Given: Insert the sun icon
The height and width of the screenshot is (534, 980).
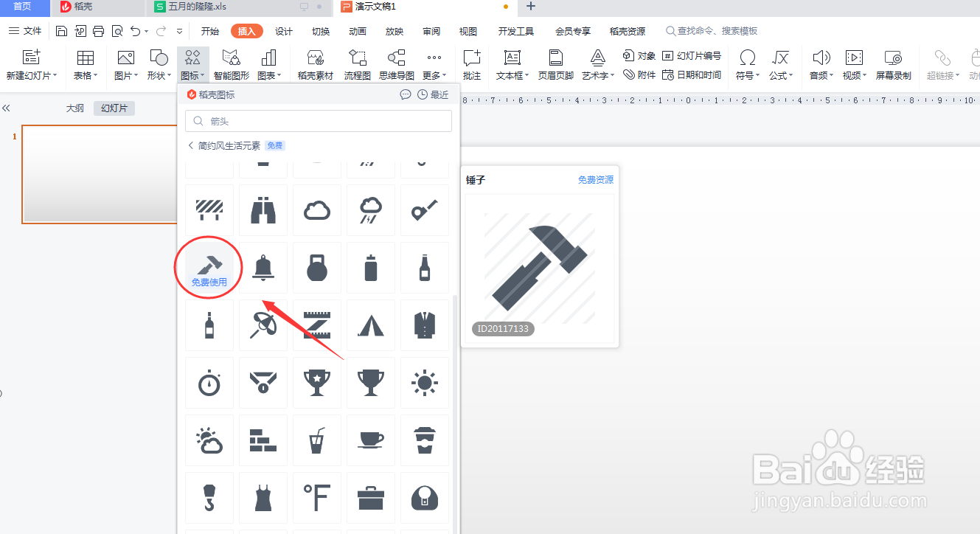Looking at the screenshot, I should [425, 382].
